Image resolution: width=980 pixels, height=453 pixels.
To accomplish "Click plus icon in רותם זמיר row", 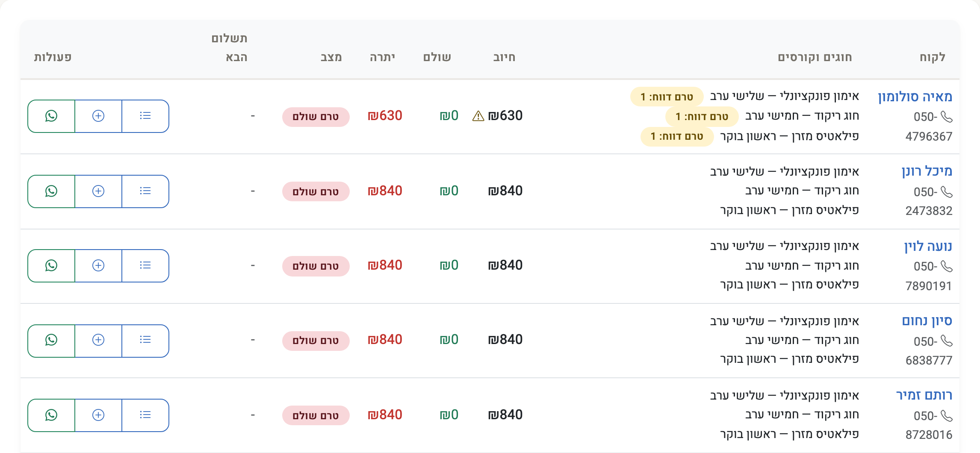I will pyautogui.click(x=98, y=415).
